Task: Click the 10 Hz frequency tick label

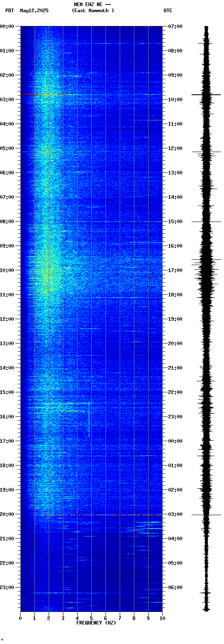Action: [162, 618]
